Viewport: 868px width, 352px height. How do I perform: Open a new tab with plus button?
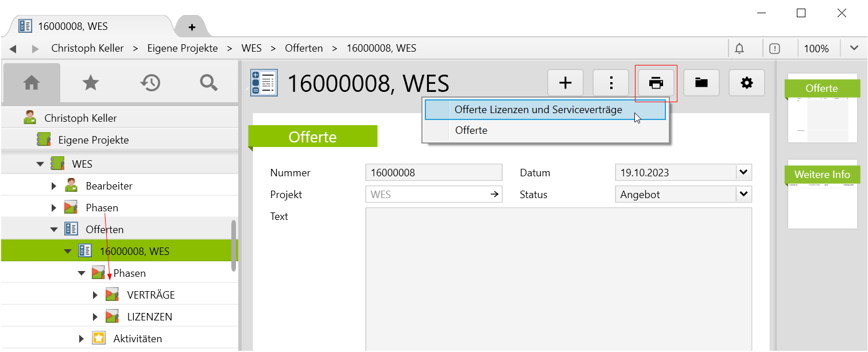[x=192, y=27]
